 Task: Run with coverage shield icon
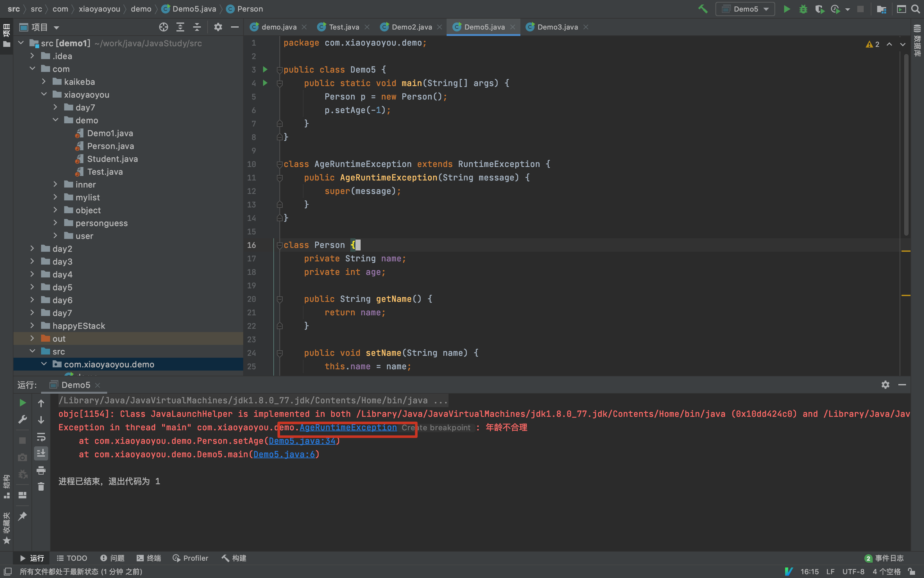[x=819, y=9]
